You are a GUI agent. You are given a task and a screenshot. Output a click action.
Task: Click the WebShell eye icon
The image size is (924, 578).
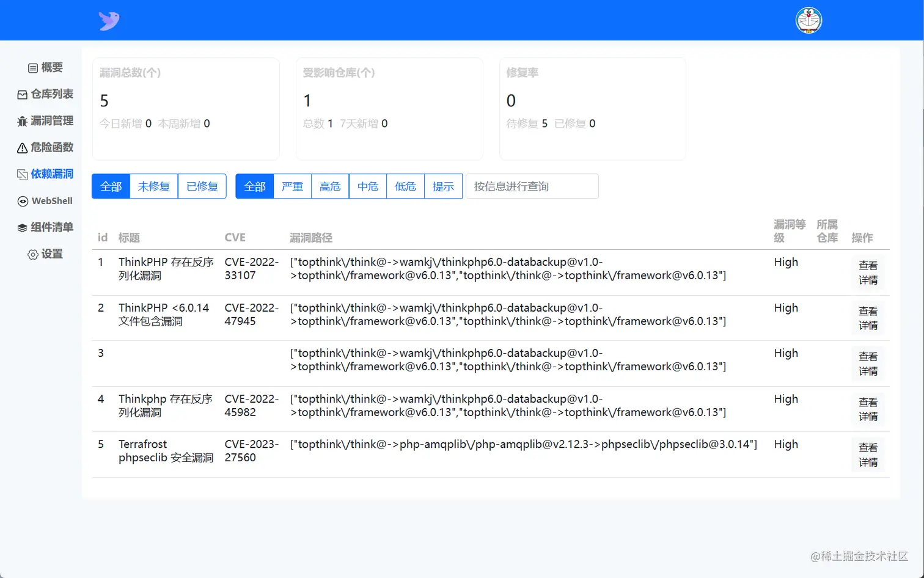coord(23,201)
